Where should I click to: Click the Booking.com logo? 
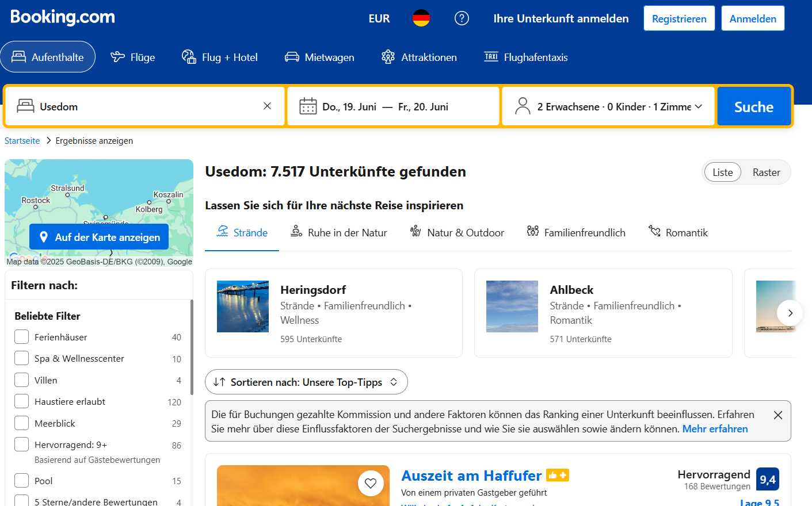[63, 17]
